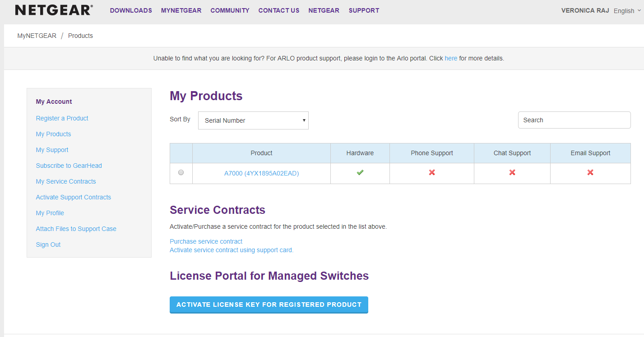Click the NETGEAR logo

coord(54,10)
